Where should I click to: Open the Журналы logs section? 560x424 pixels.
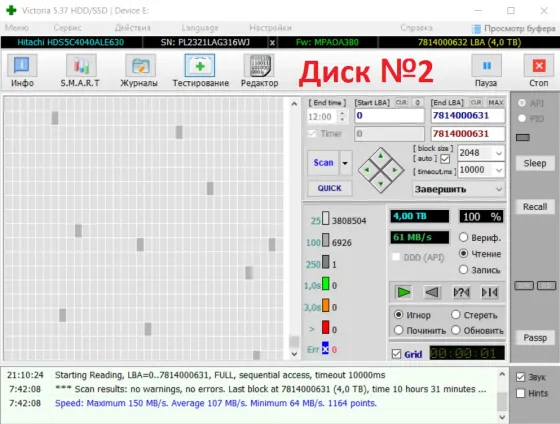pos(139,70)
